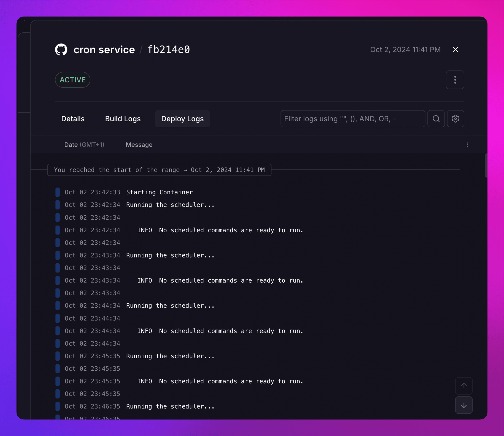The height and width of the screenshot is (436, 504).
Task: Jump to latest logs with down arrow icon
Action: (463, 405)
